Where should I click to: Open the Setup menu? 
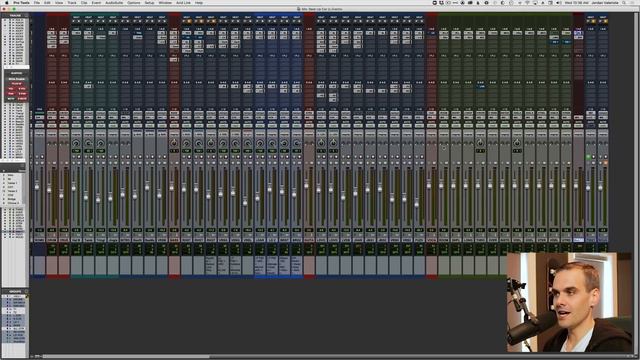click(149, 3)
